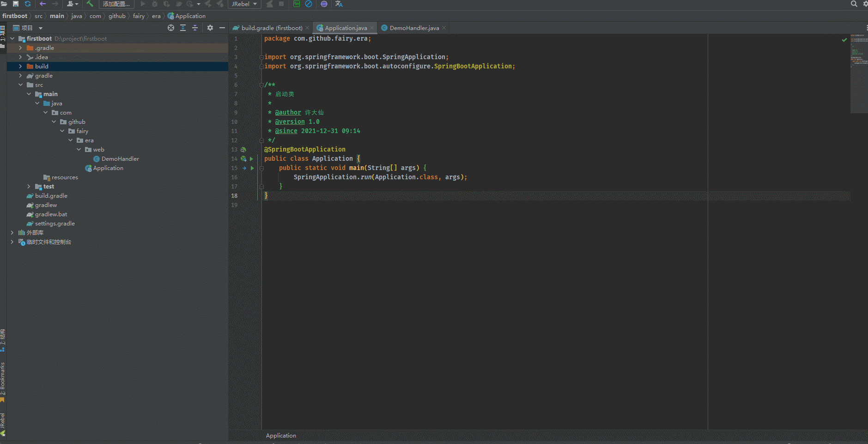
Task: Click the Build project hammer icon
Action: (90, 4)
